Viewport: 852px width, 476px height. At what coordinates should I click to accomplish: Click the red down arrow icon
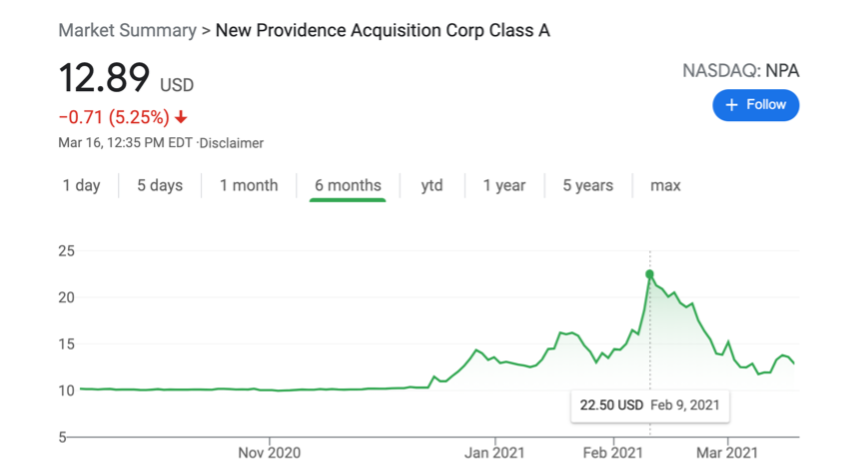pyautogui.click(x=181, y=117)
